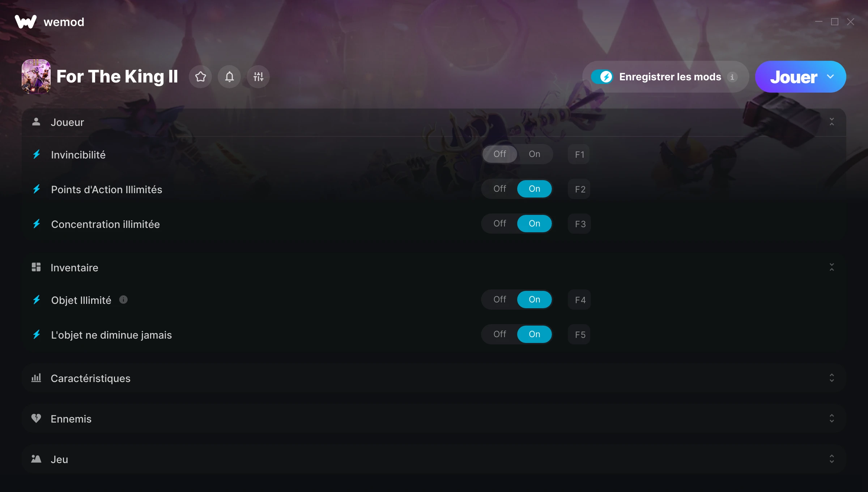Turn on Invincibilité
The height and width of the screenshot is (492, 868).
534,154
